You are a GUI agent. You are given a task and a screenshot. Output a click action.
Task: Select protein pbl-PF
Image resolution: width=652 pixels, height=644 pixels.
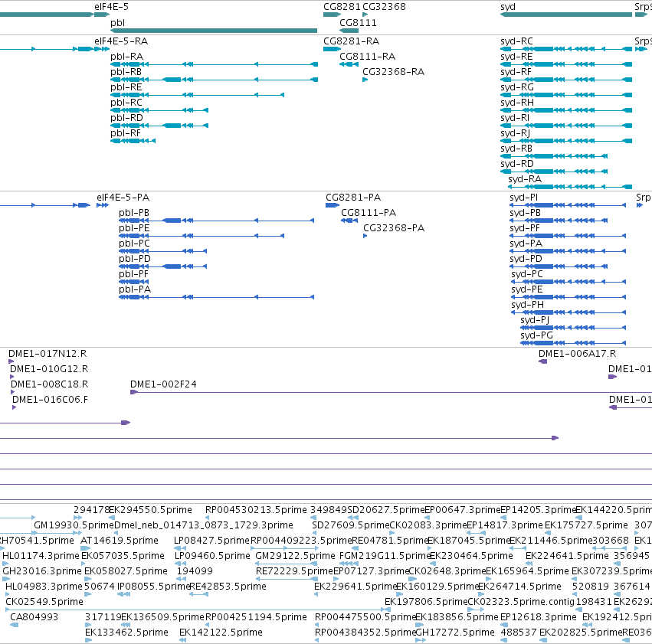click(x=134, y=282)
